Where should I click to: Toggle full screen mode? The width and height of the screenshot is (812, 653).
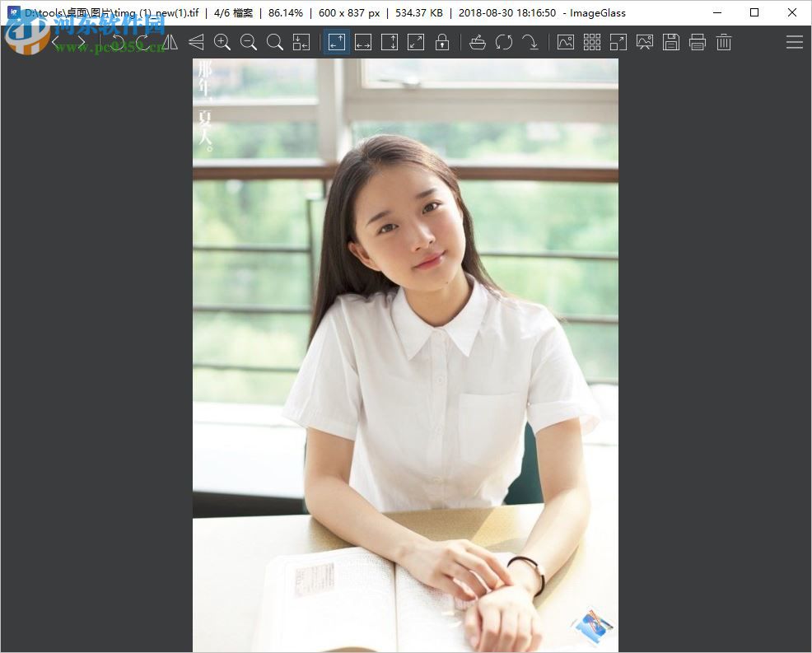point(618,42)
